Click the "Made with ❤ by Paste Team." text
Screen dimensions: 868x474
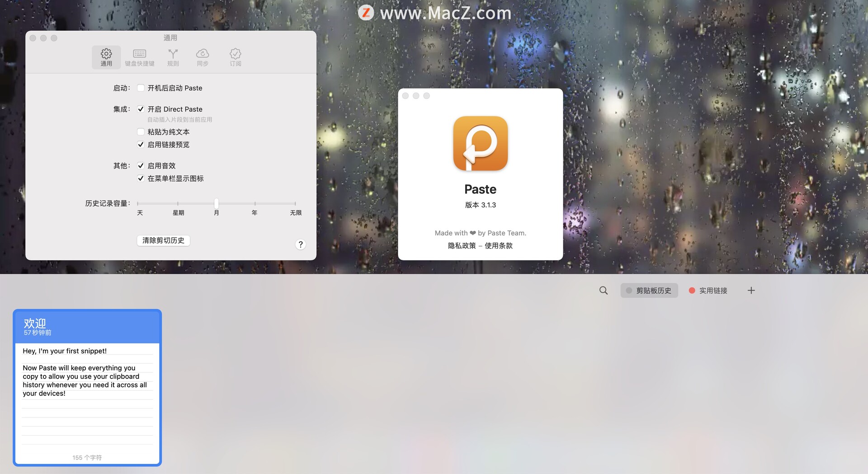click(x=480, y=233)
